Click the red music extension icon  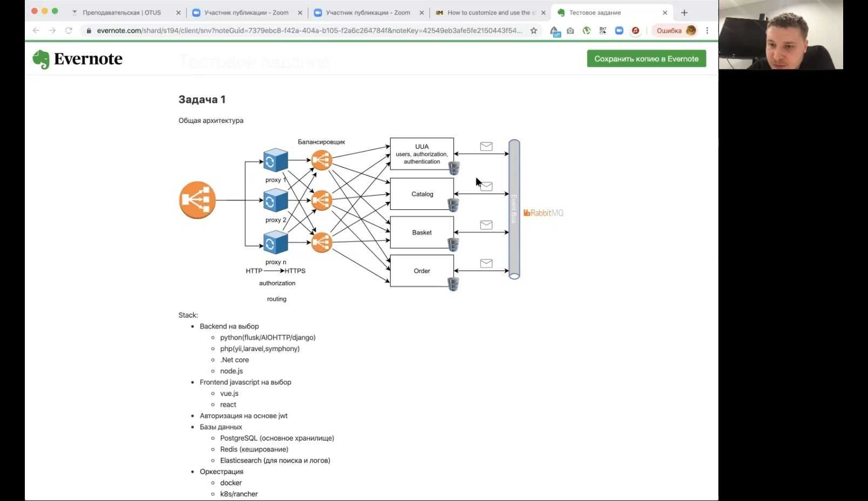[x=635, y=31]
